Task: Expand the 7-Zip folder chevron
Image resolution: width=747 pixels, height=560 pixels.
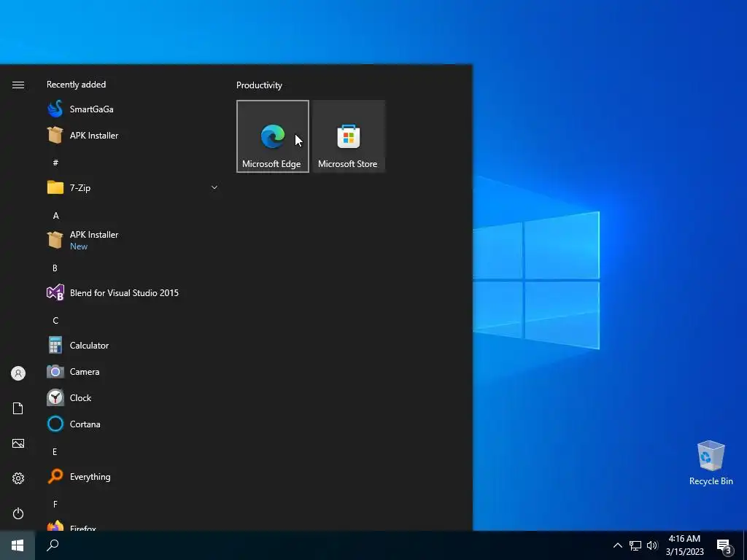Action: (214, 187)
